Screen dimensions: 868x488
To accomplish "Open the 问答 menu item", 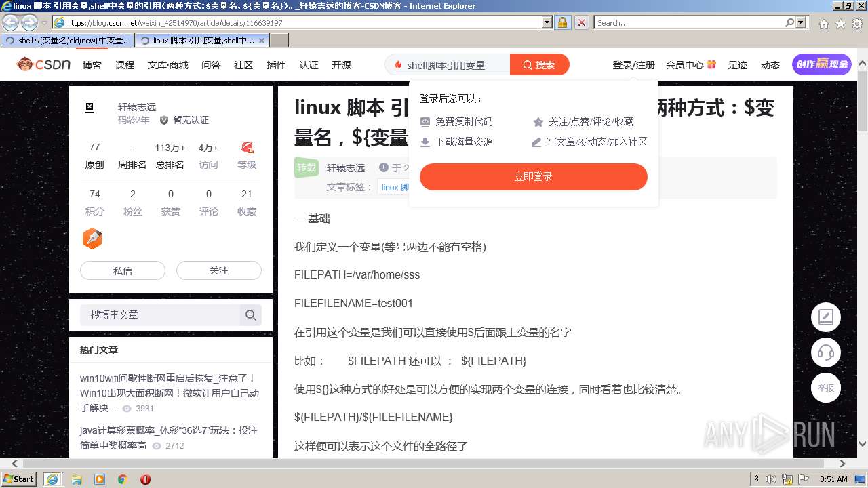I will point(211,65).
